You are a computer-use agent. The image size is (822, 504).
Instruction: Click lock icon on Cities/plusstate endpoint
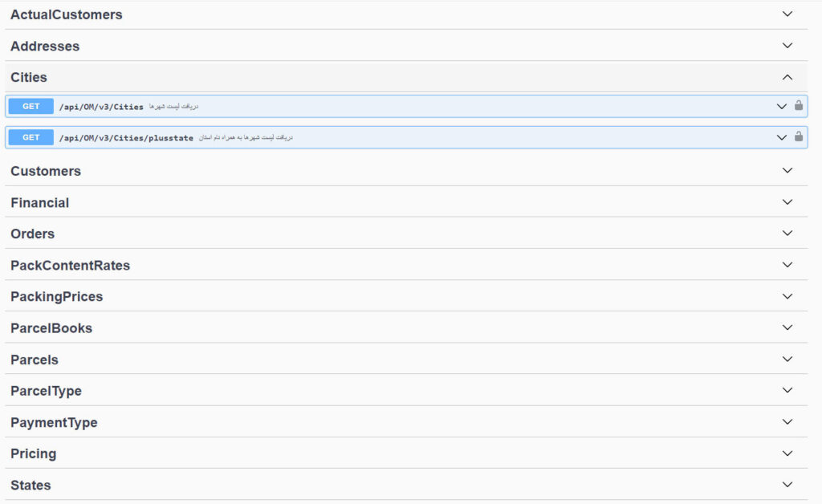(x=798, y=137)
